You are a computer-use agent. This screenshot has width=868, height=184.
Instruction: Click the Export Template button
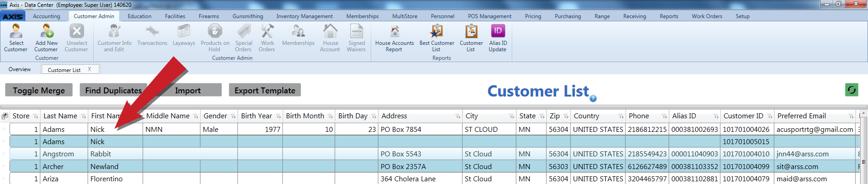point(265,90)
